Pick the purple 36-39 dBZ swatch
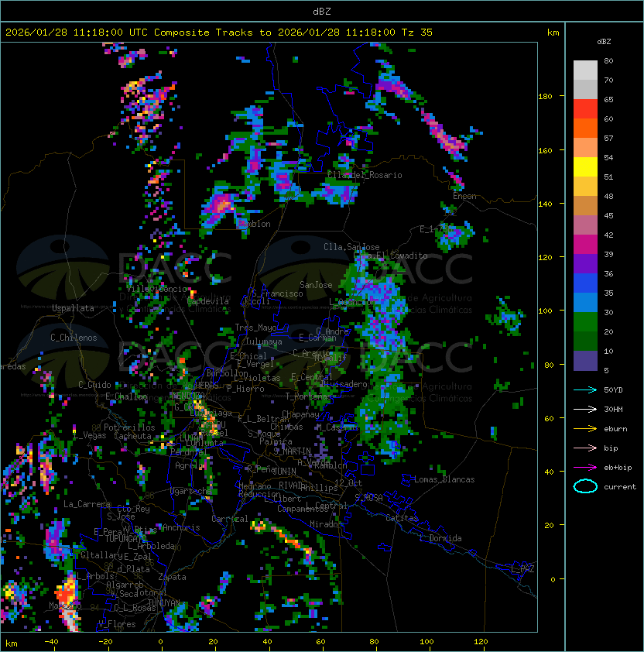 click(x=585, y=264)
